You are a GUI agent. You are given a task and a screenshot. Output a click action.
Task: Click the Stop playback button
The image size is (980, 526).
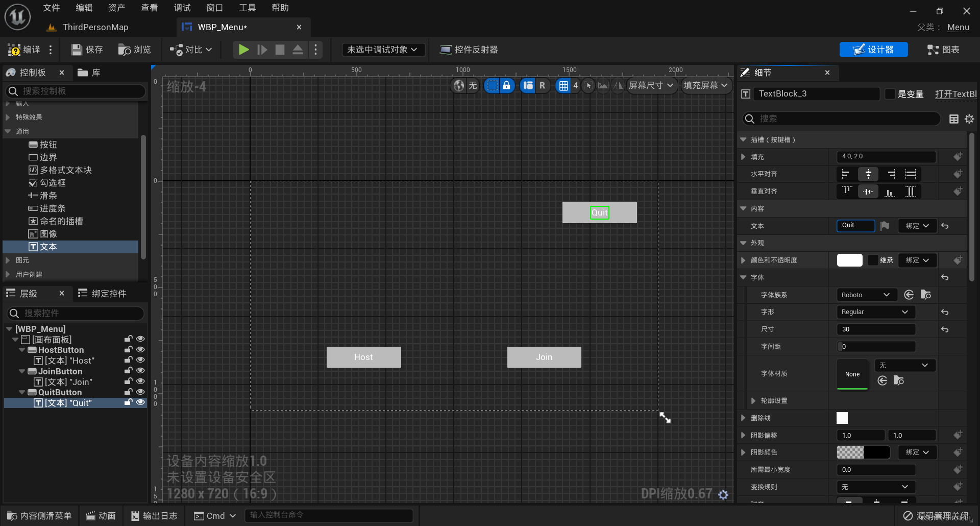[280, 50]
